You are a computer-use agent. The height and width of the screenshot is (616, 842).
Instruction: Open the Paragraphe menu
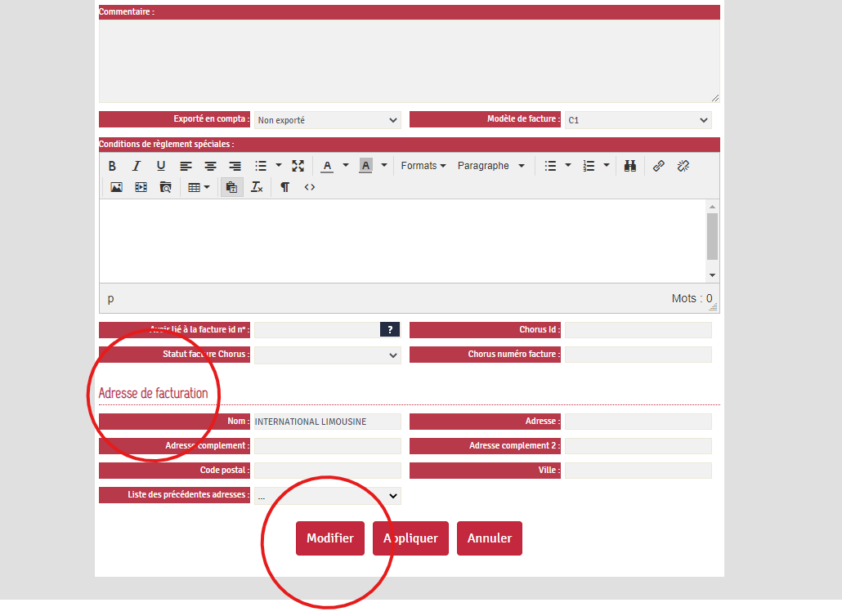pyautogui.click(x=490, y=166)
